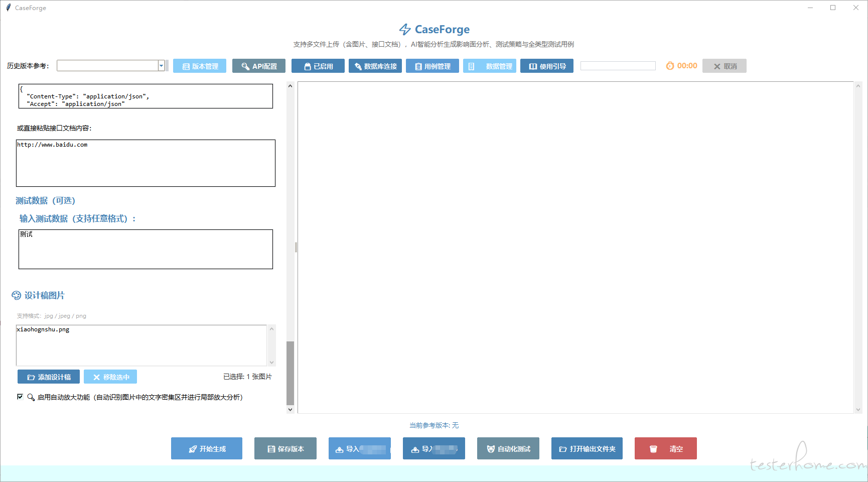This screenshot has height=482, width=868.
Task: Click 添加设计稿 button
Action: (x=49, y=377)
